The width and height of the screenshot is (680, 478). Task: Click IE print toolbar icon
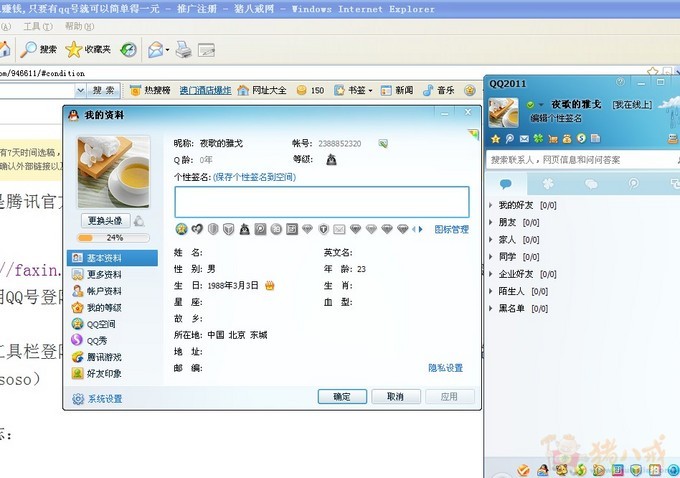(x=184, y=50)
